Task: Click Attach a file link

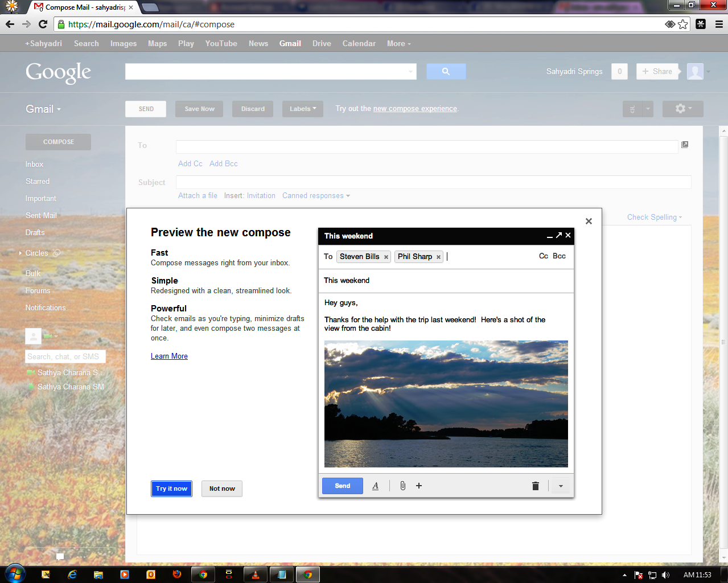Action: [x=198, y=195]
